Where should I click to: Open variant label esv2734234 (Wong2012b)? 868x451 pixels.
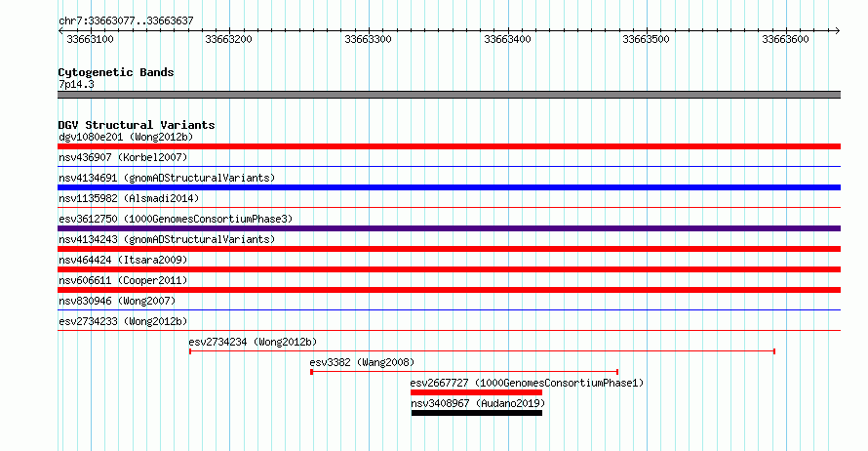[253, 342]
